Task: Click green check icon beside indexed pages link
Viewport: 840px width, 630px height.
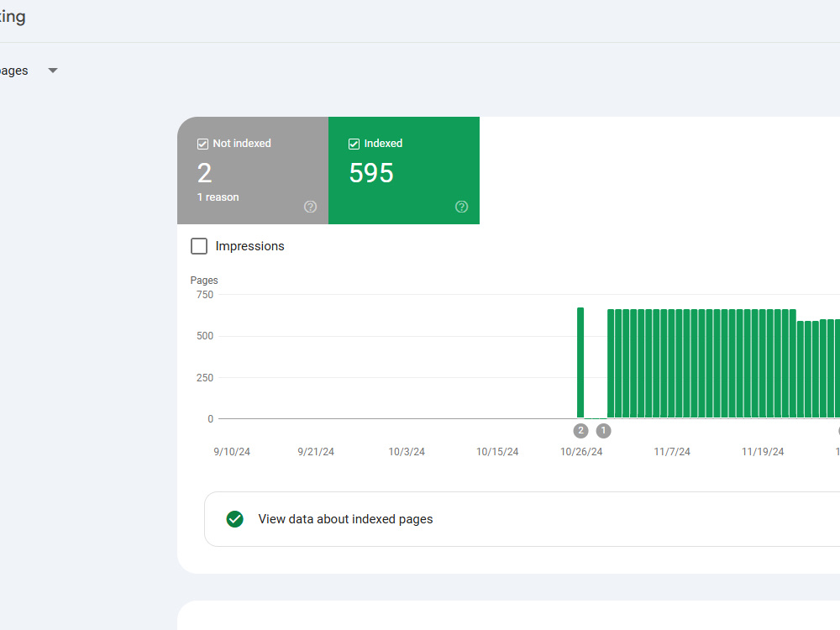Action: pyautogui.click(x=234, y=519)
